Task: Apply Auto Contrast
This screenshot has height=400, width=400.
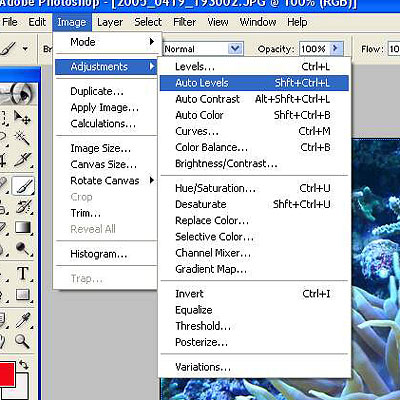Action: (254, 99)
